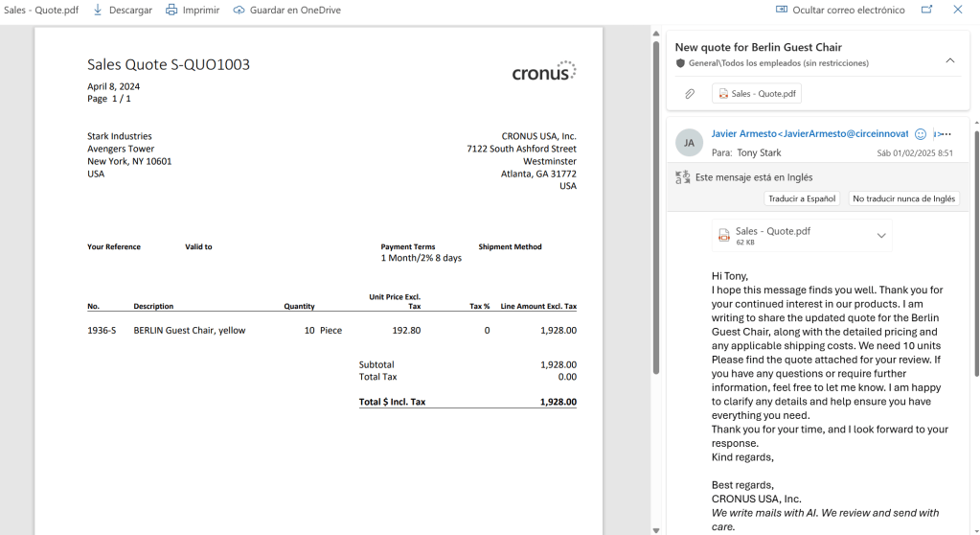980x535 pixels.
Task: Open the Sales - Quote.pdf chip beside paperclip
Action: point(756,93)
